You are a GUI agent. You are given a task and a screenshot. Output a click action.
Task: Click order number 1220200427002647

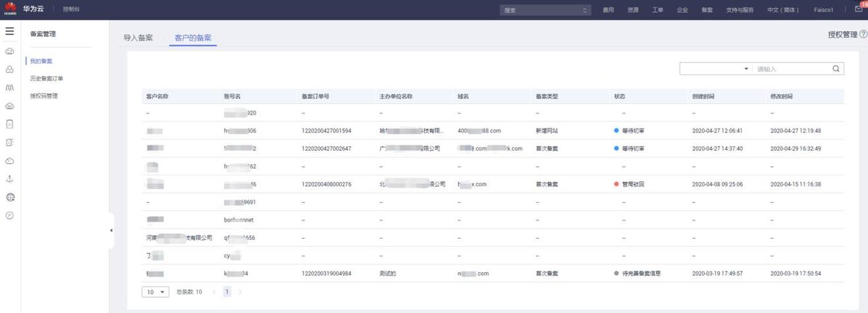pyautogui.click(x=327, y=148)
